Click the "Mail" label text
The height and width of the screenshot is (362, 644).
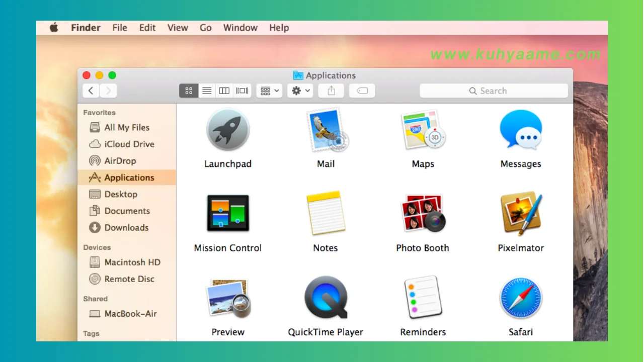point(326,164)
